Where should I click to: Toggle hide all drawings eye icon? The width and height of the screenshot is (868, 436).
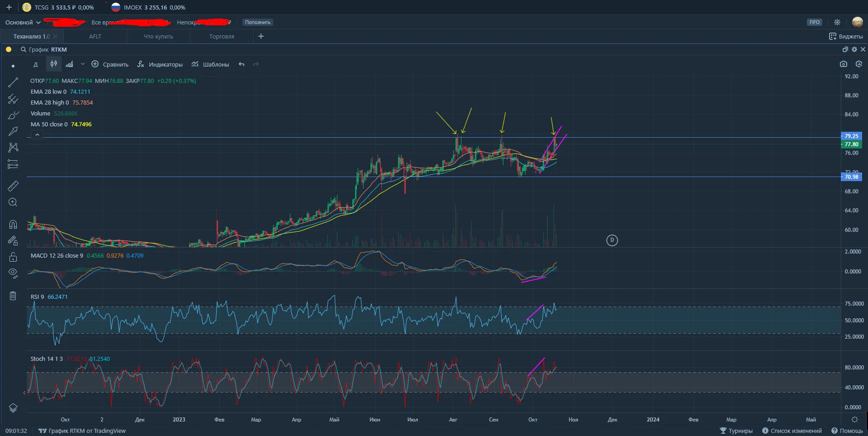click(x=13, y=273)
